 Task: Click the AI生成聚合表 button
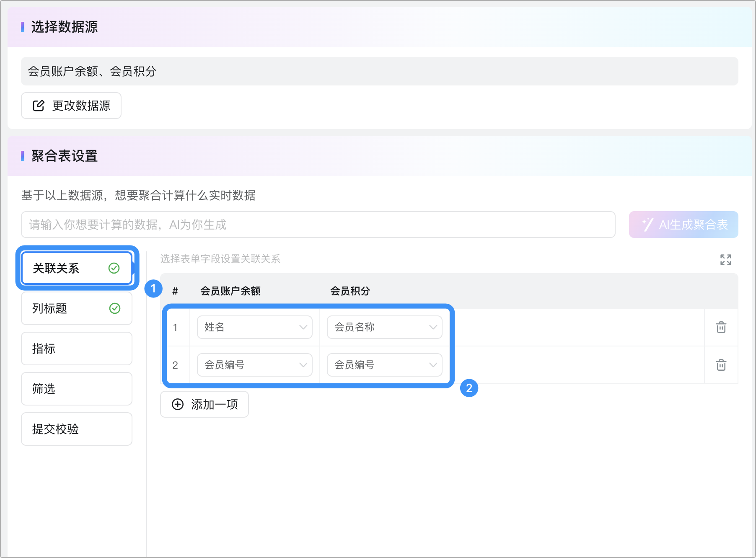(x=684, y=225)
